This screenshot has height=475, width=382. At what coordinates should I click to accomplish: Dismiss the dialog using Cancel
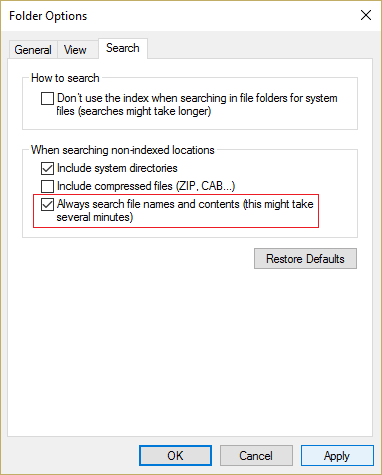tap(256, 455)
